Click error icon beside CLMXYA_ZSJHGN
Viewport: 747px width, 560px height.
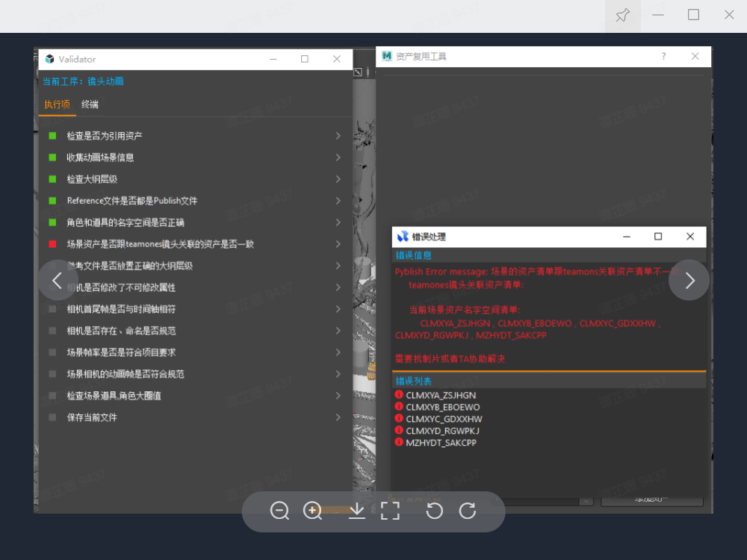[x=399, y=394]
